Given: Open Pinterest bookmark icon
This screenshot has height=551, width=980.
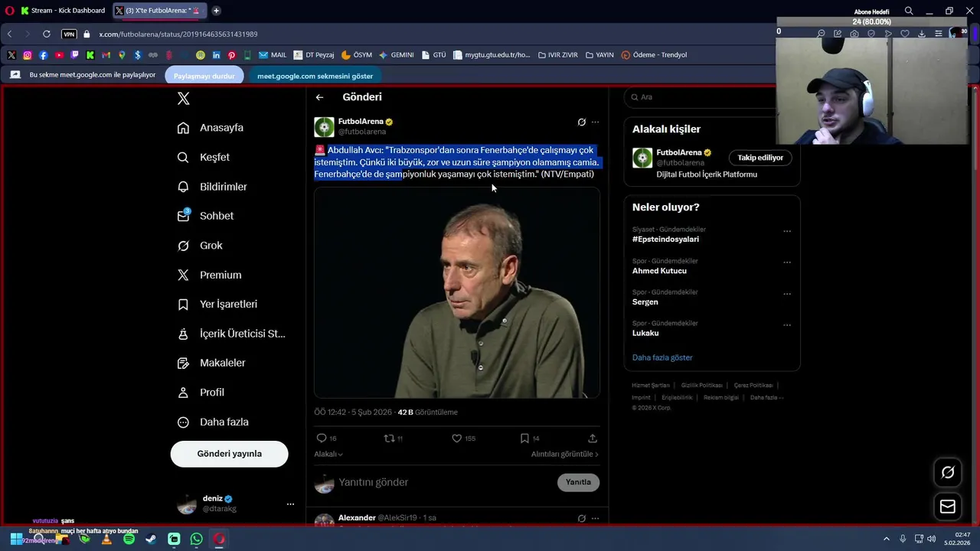Looking at the screenshot, I should pyautogui.click(x=232, y=55).
